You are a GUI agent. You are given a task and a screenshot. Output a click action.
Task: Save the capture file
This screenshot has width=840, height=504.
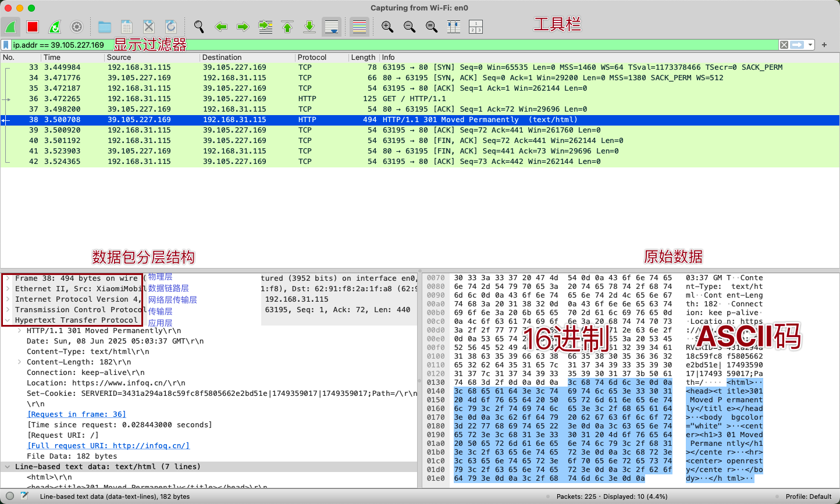[127, 27]
